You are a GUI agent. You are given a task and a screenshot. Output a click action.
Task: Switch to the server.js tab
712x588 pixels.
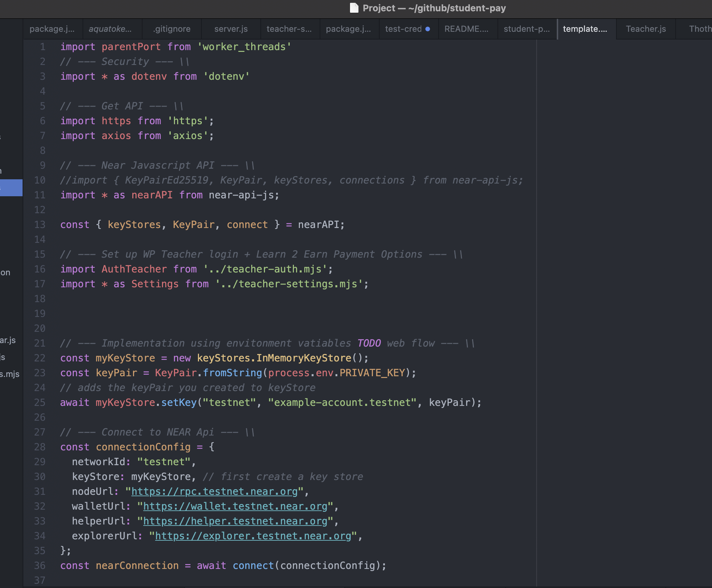click(x=231, y=29)
